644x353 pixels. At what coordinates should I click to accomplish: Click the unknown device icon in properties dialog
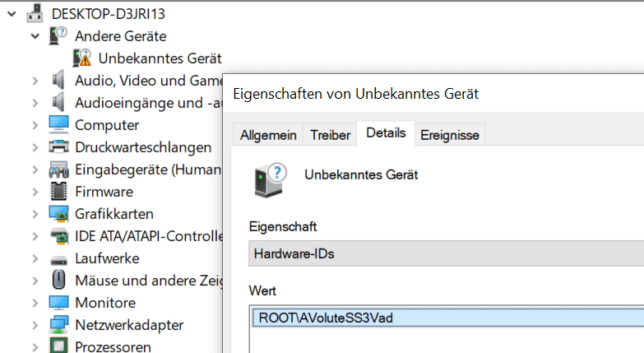[x=270, y=180]
